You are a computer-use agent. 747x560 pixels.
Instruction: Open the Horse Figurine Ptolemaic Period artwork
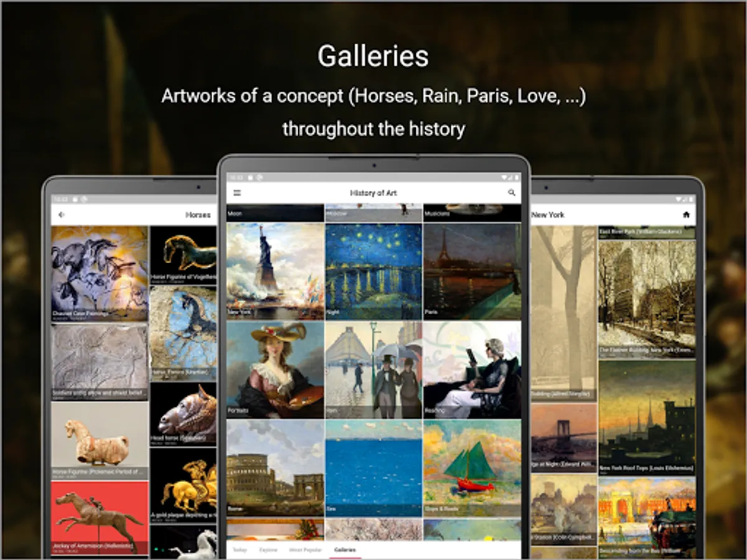100,441
